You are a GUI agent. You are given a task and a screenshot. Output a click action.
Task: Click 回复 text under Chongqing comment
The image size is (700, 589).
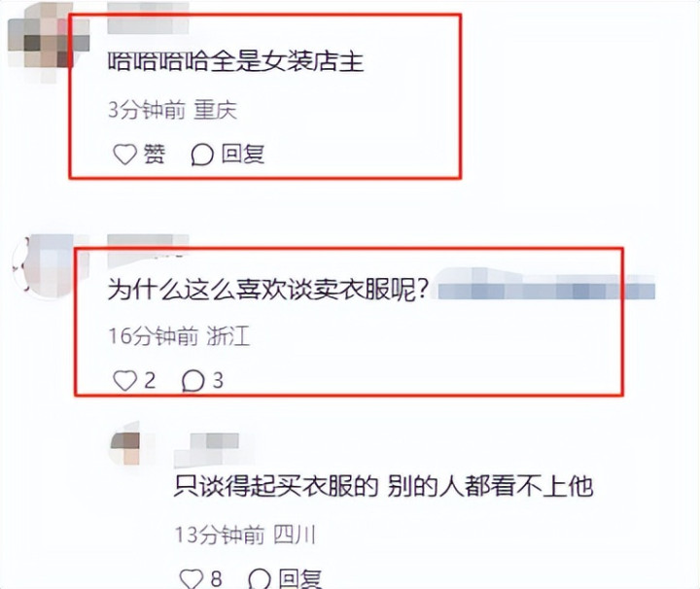tap(243, 155)
